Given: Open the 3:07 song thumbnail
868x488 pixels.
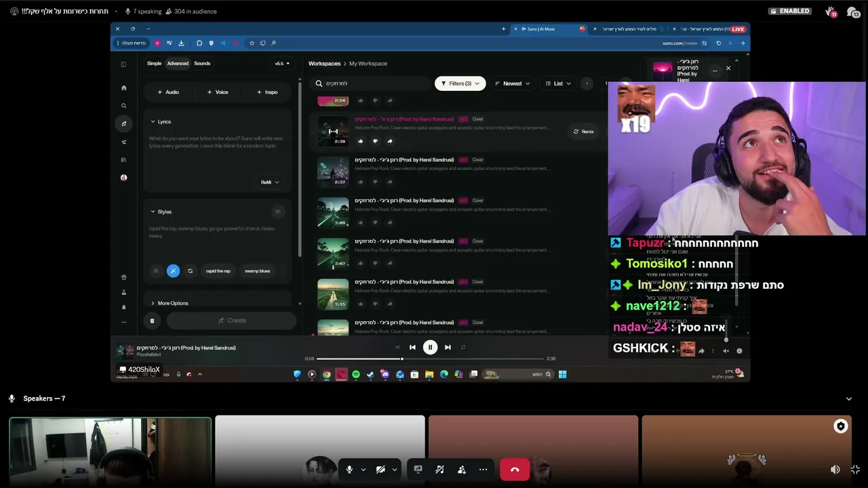Looking at the screenshot, I should pyautogui.click(x=333, y=253).
